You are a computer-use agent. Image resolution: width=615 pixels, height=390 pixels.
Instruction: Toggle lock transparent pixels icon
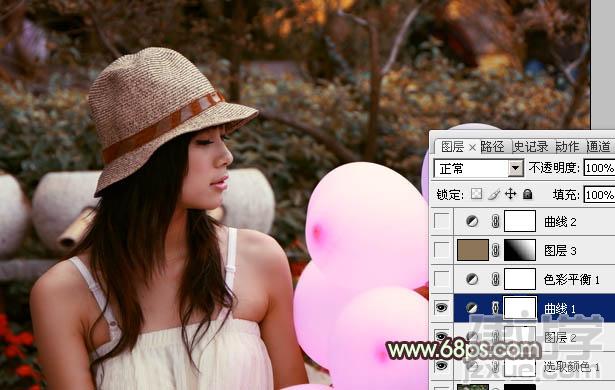pos(476,194)
